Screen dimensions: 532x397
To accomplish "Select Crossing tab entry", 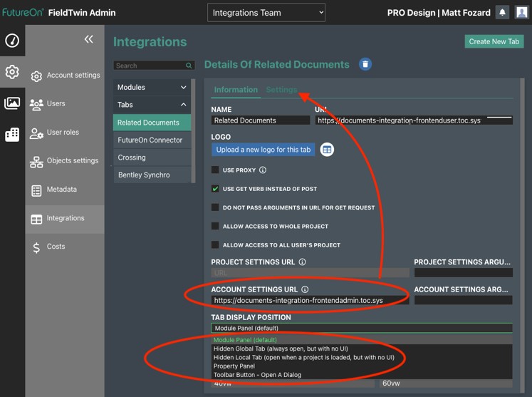I will 152,158.
